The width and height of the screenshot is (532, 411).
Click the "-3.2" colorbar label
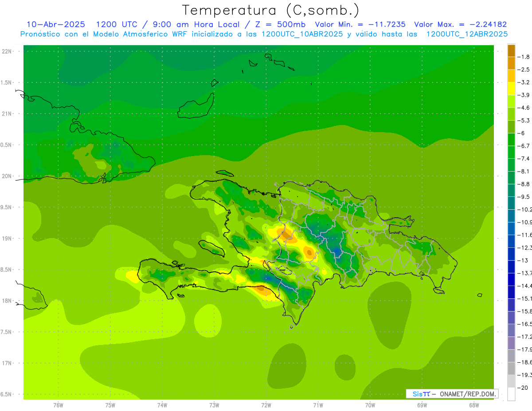click(x=524, y=82)
